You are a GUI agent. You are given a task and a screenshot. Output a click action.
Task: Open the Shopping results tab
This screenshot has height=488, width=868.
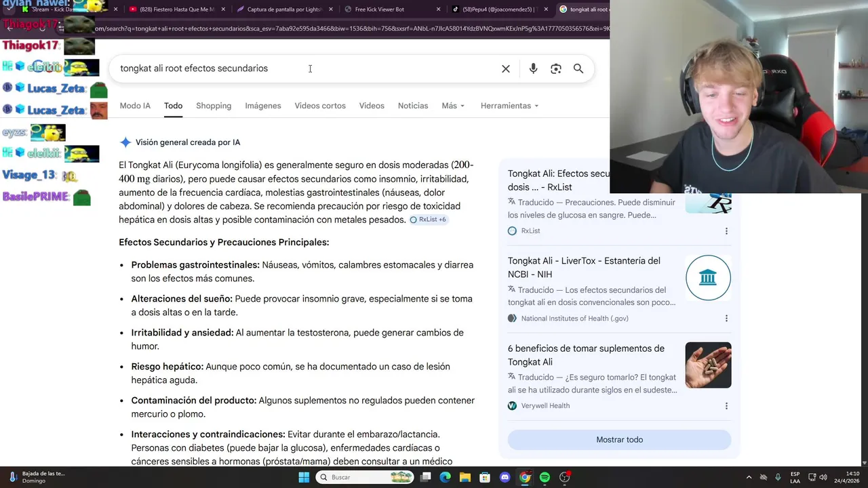click(214, 106)
